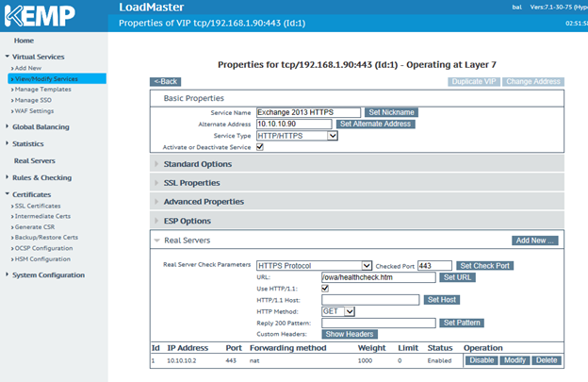
Task: Click Change Address button
Action: (x=533, y=81)
